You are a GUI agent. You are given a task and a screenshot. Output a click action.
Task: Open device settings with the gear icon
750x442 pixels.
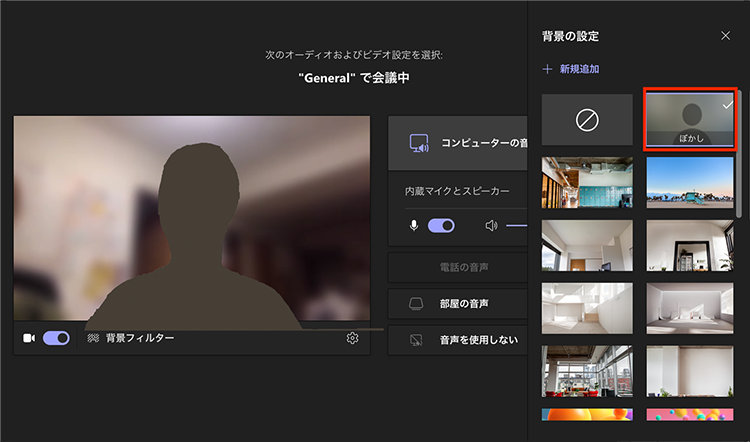352,338
